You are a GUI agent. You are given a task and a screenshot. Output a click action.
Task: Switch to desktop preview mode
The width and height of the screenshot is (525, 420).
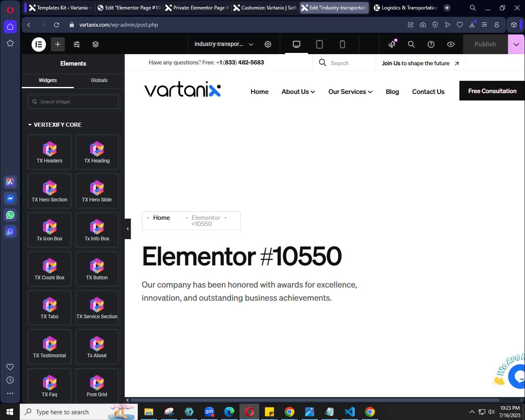297,44
